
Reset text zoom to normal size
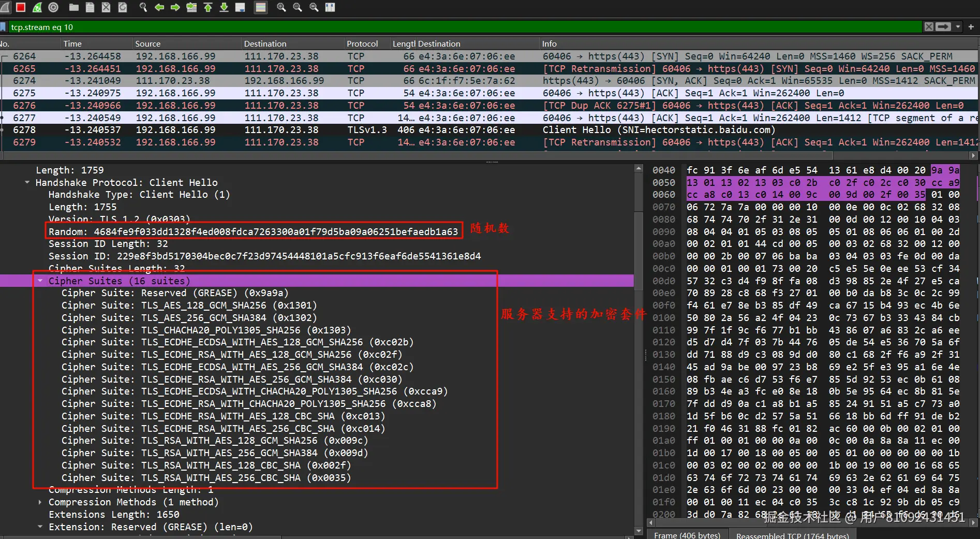click(x=314, y=7)
